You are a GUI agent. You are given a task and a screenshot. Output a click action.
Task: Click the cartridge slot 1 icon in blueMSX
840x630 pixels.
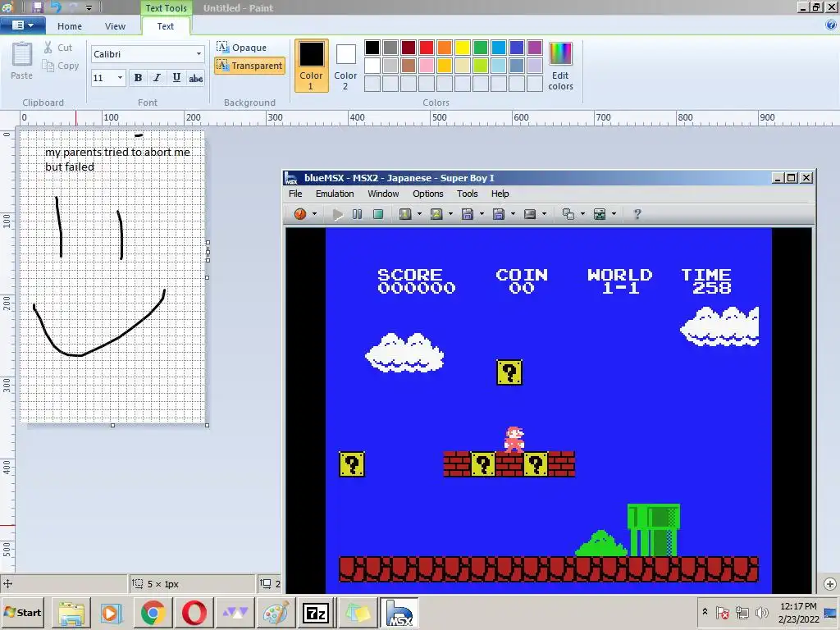[x=405, y=214]
